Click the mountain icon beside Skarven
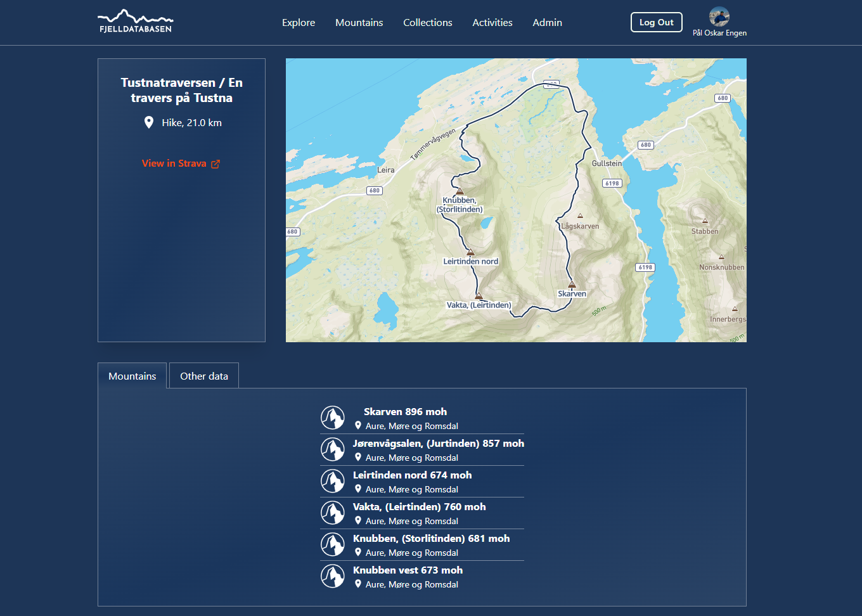 pyautogui.click(x=333, y=418)
